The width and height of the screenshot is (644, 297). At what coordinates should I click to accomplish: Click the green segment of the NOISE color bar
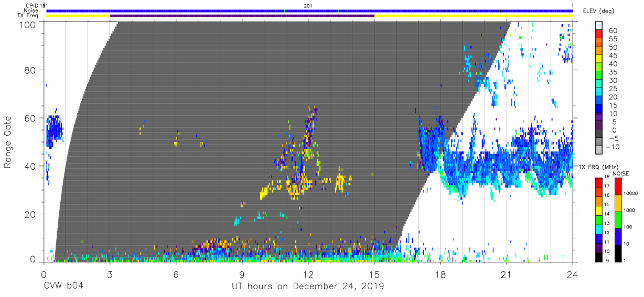pyautogui.click(x=618, y=219)
